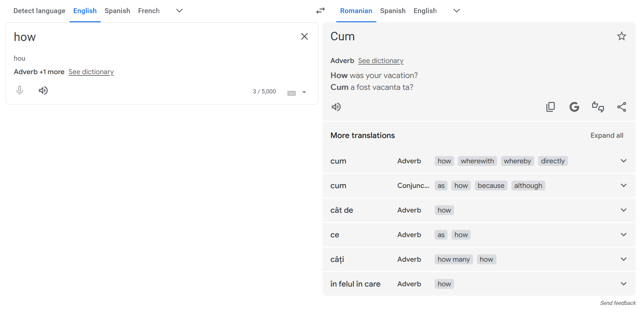Swap source and target languages

pos(321,11)
